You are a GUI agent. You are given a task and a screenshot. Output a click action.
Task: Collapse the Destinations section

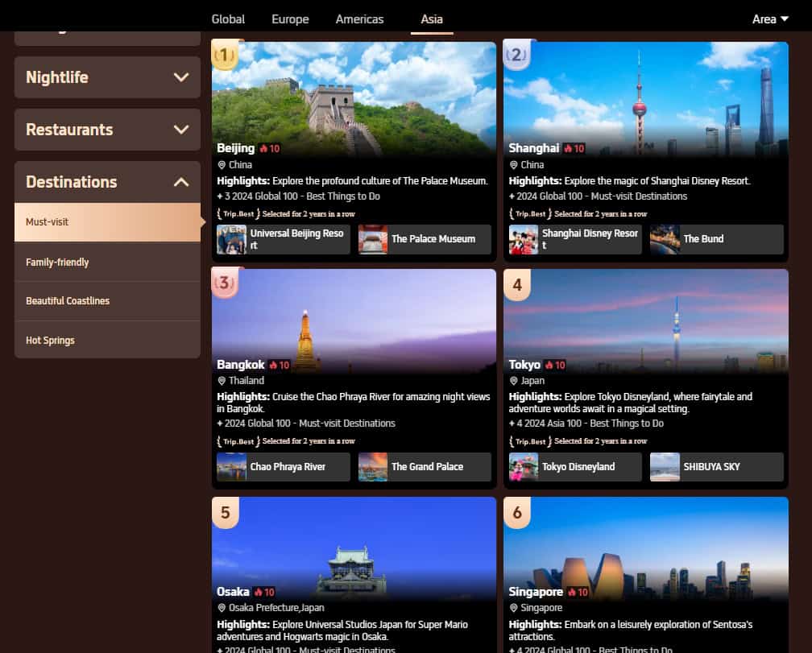coord(181,182)
